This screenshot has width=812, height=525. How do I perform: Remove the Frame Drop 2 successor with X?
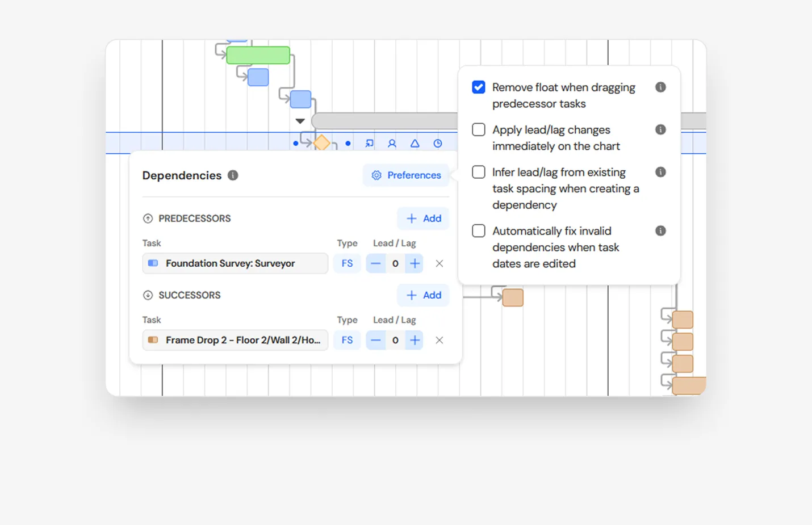tap(440, 340)
